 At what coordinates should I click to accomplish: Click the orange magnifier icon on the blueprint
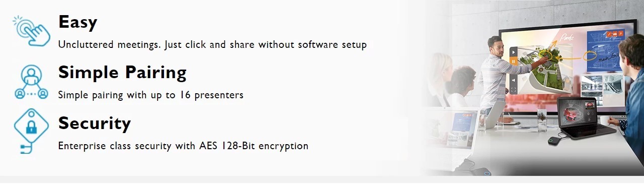pos(620,33)
